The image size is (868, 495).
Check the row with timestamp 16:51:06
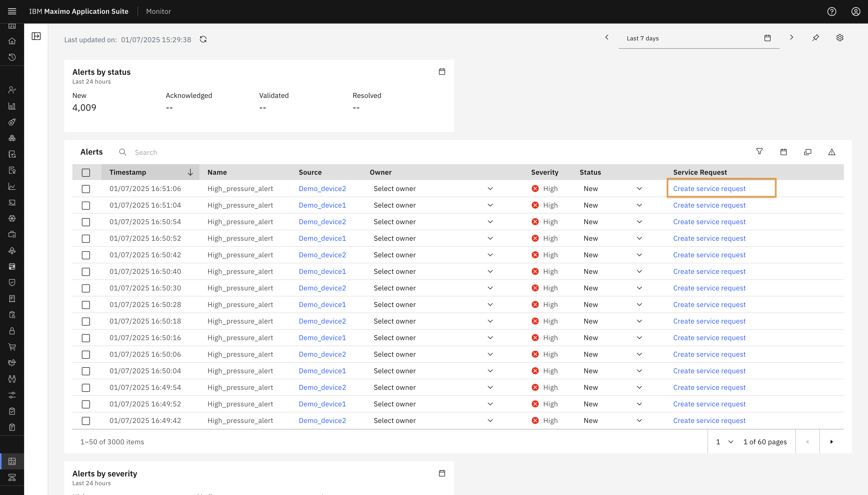click(86, 189)
